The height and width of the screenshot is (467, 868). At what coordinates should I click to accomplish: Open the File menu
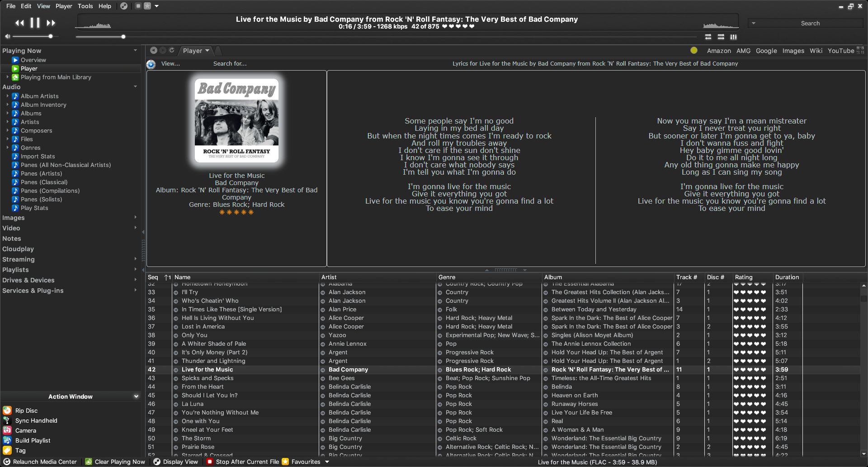pos(11,6)
